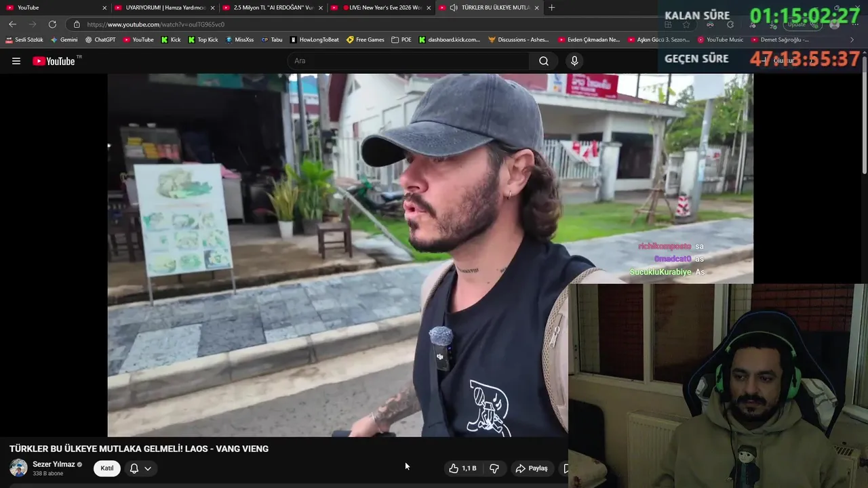This screenshot has height=488, width=868.
Task: Open a new browser tab with plus
Action: pyautogui.click(x=551, y=7)
